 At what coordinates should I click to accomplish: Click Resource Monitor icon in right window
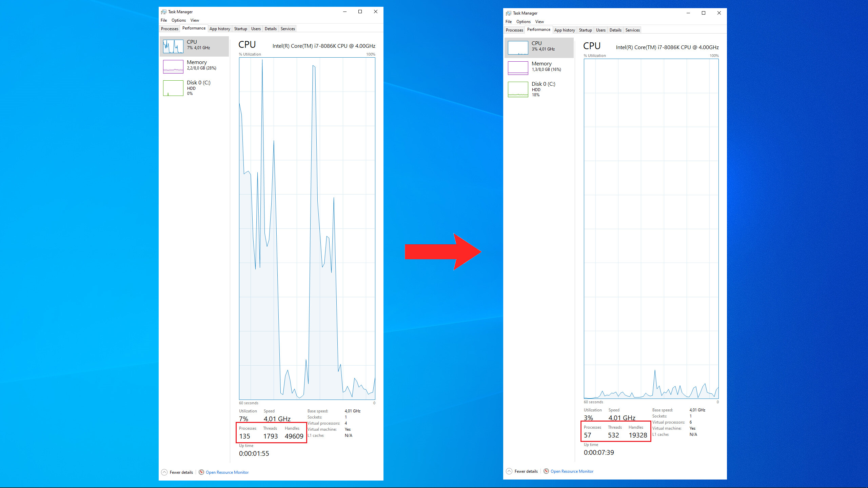click(546, 471)
